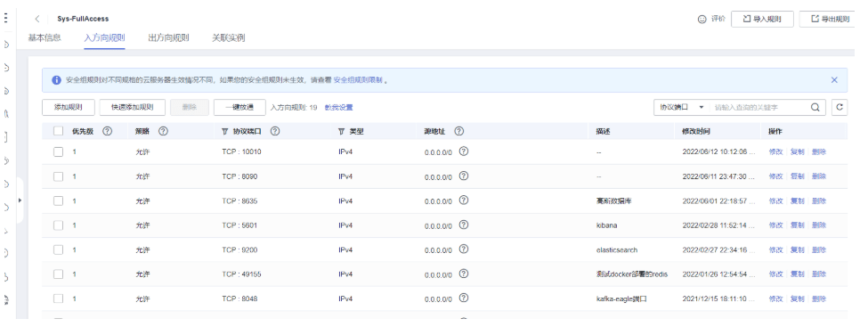Click the 添加规则 button

[x=69, y=108]
